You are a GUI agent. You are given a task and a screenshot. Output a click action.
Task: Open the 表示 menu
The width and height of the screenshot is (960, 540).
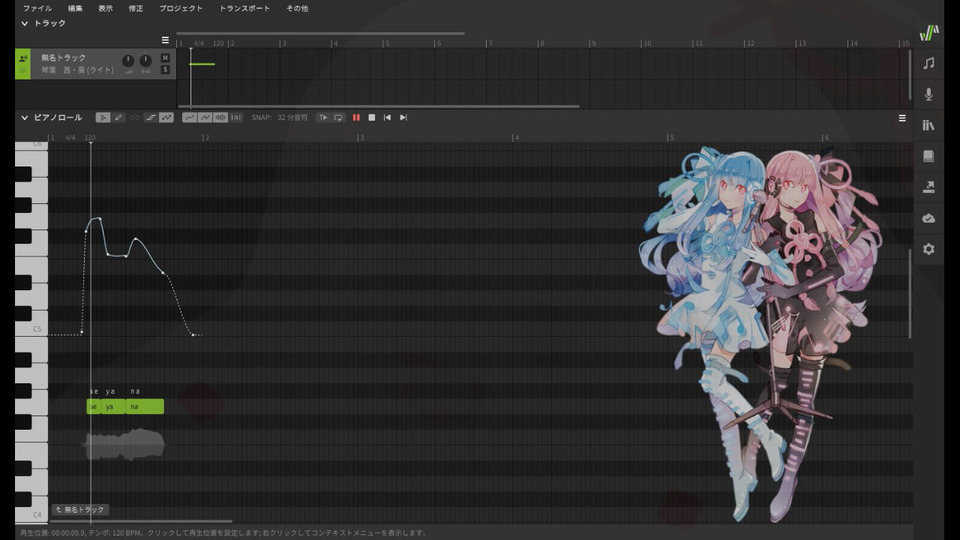[x=105, y=9]
